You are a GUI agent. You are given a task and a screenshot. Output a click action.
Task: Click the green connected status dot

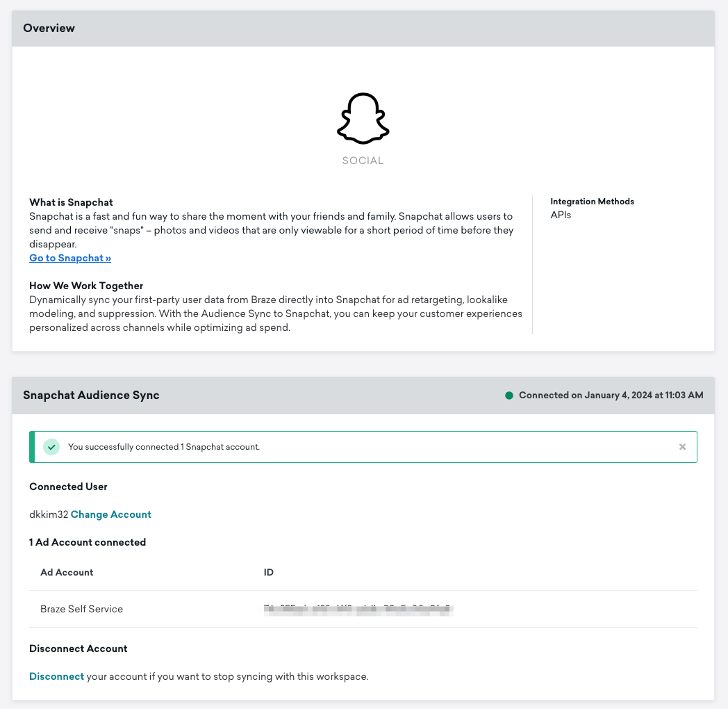pyautogui.click(x=510, y=395)
